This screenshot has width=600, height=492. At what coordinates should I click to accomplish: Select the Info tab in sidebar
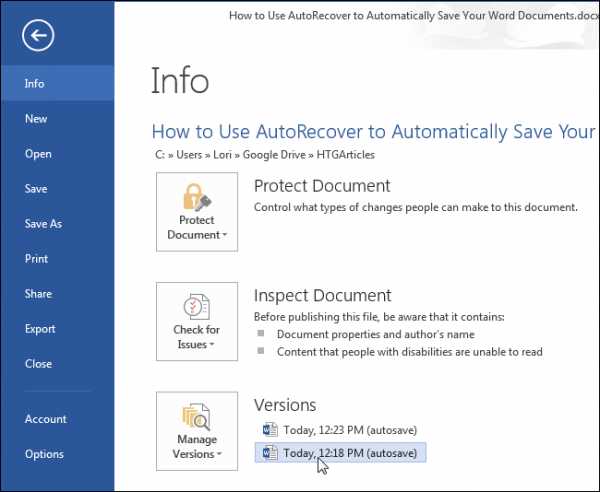point(57,83)
